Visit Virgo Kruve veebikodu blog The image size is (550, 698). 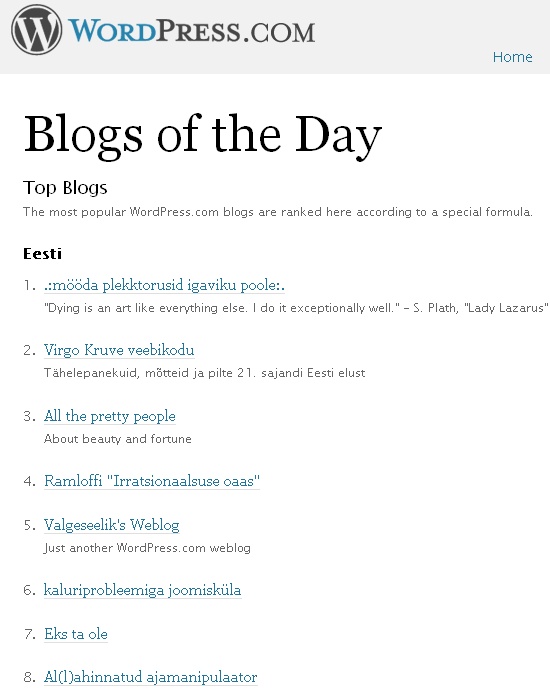(119, 350)
